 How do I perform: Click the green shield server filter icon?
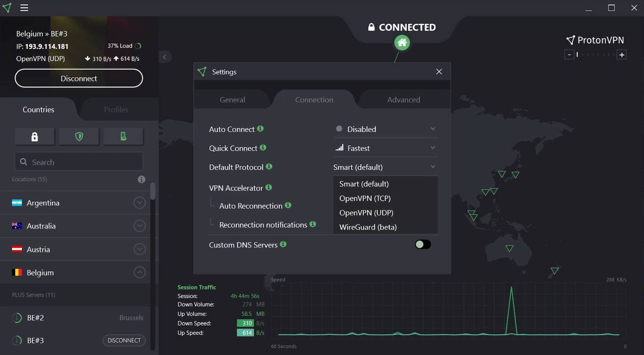[79, 136]
